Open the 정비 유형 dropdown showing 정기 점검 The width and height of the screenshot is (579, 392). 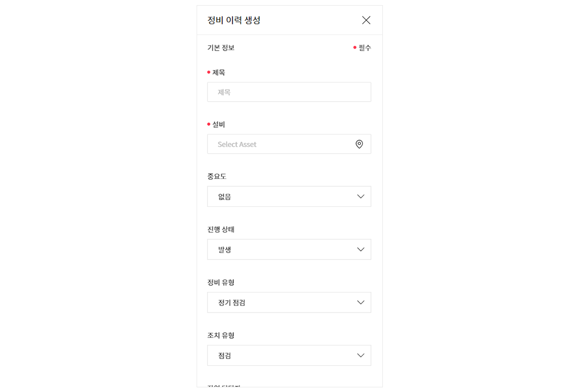tap(289, 302)
